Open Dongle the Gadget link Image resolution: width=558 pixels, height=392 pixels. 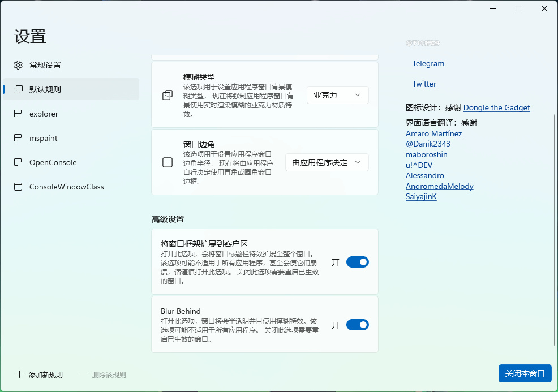(496, 107)
